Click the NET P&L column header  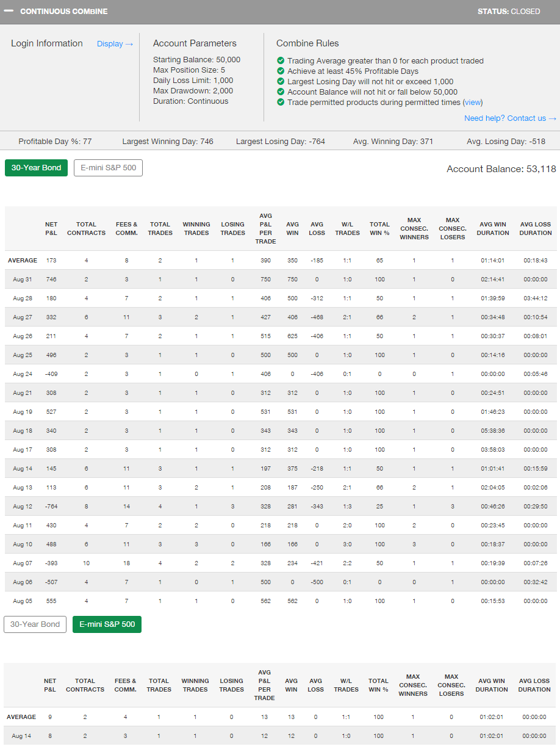point(51,228)
